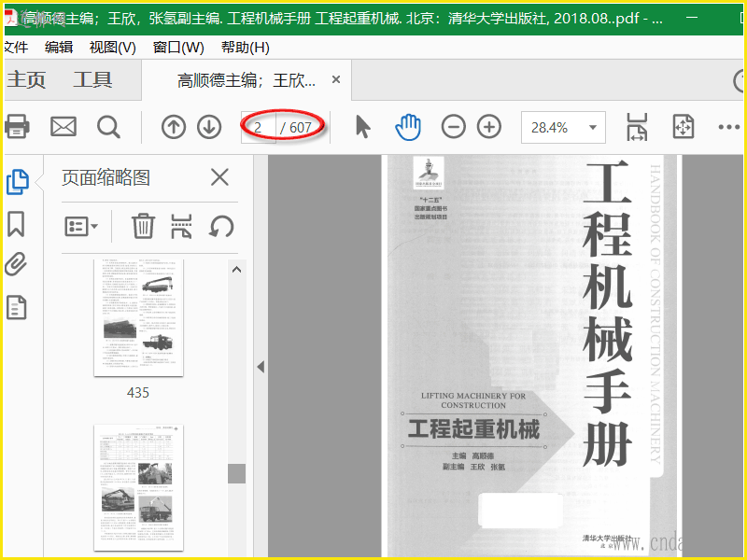Send the file by email with the envelope icon
The width and height of the screenshot is (747, 560).
click(x=63, y=127)
